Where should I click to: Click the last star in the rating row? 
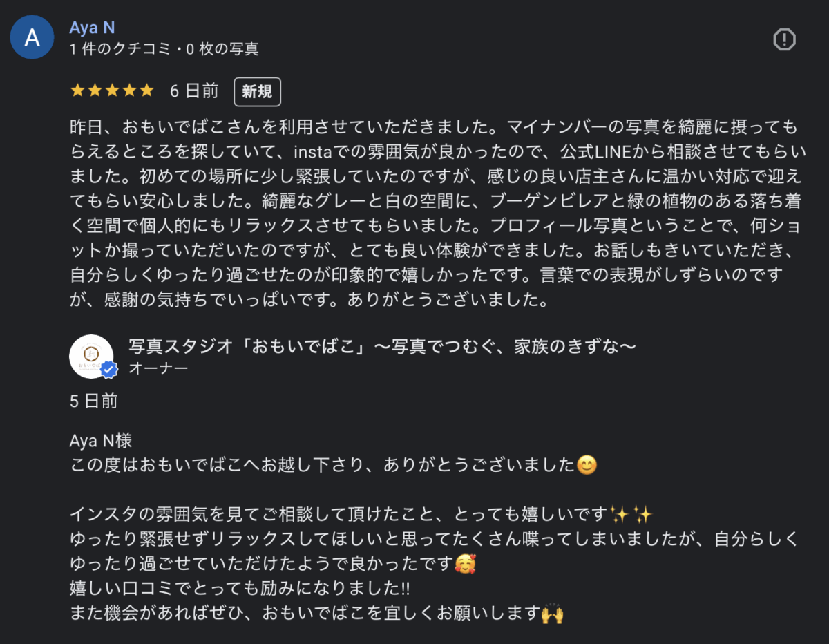148,89
